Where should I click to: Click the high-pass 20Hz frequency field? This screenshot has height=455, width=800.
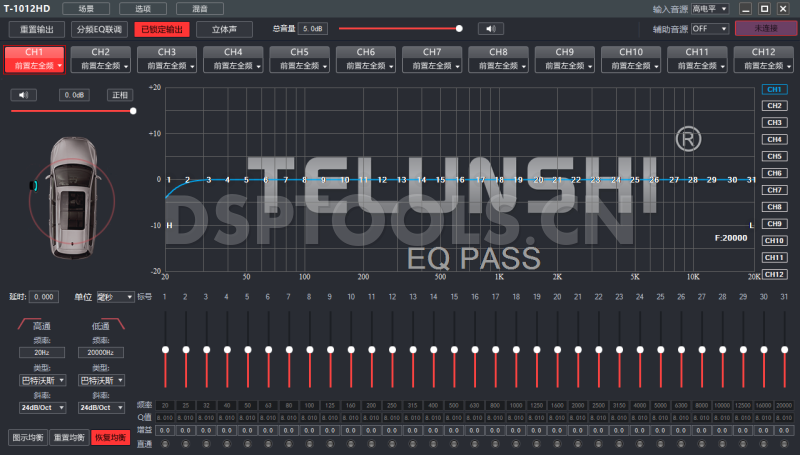point(42,352)
